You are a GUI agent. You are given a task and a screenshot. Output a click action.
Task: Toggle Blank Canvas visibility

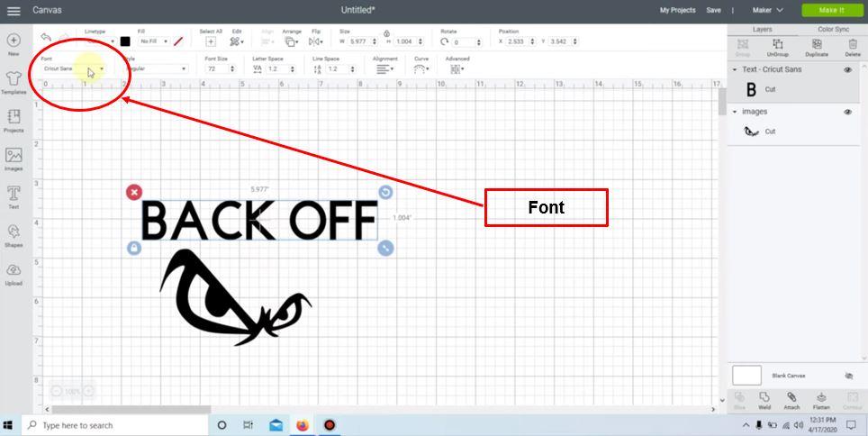click(848, 377)
